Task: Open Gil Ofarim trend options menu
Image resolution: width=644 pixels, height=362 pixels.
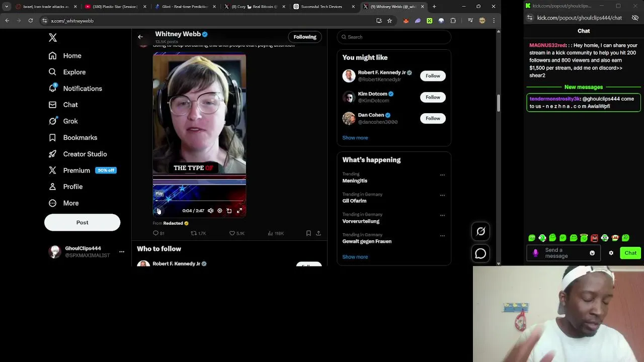Action: 442,195
